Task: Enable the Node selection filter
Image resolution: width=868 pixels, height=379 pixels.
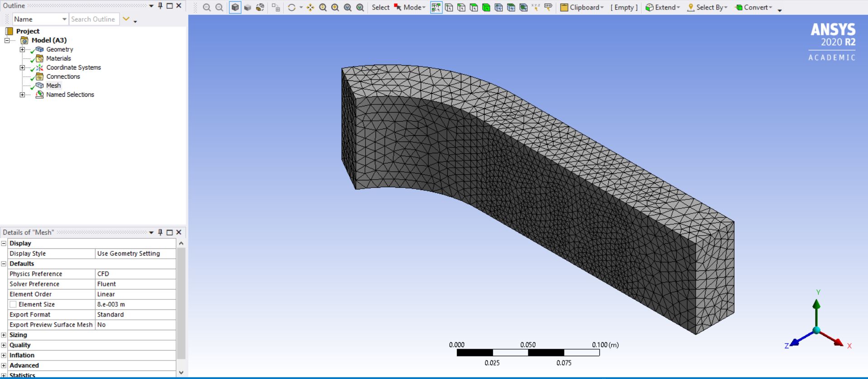Action: (x=498, y=7)
